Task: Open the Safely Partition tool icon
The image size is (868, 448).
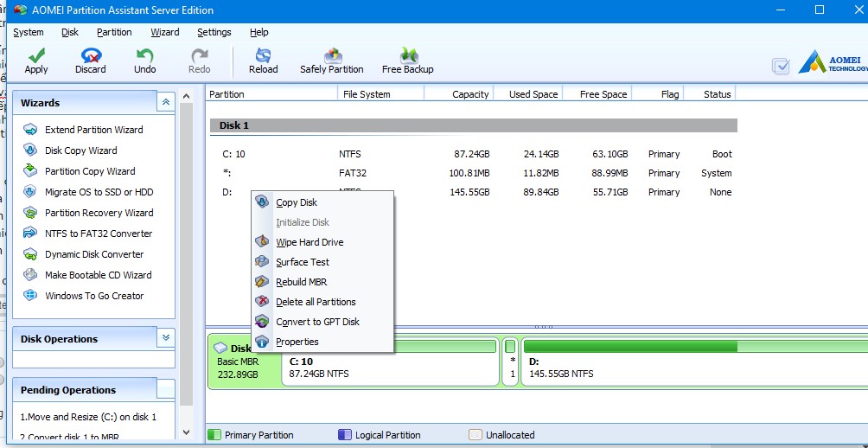Action: (332, 55)
